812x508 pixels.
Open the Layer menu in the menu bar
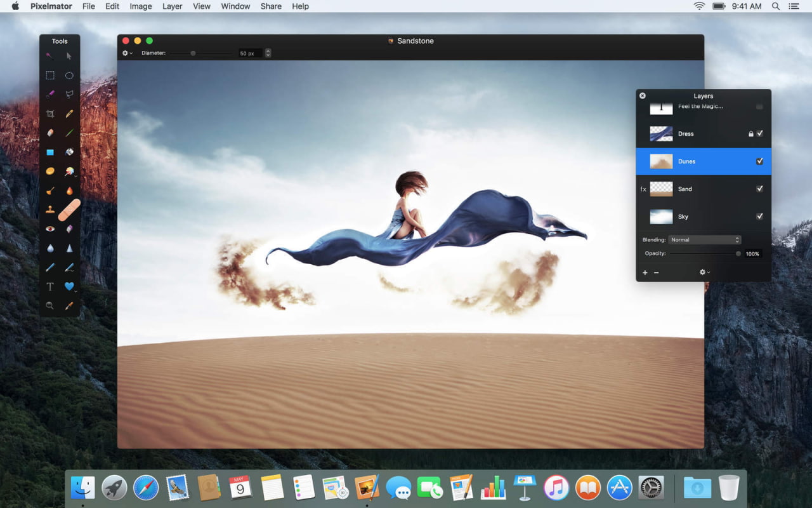(x=172, y=6)
